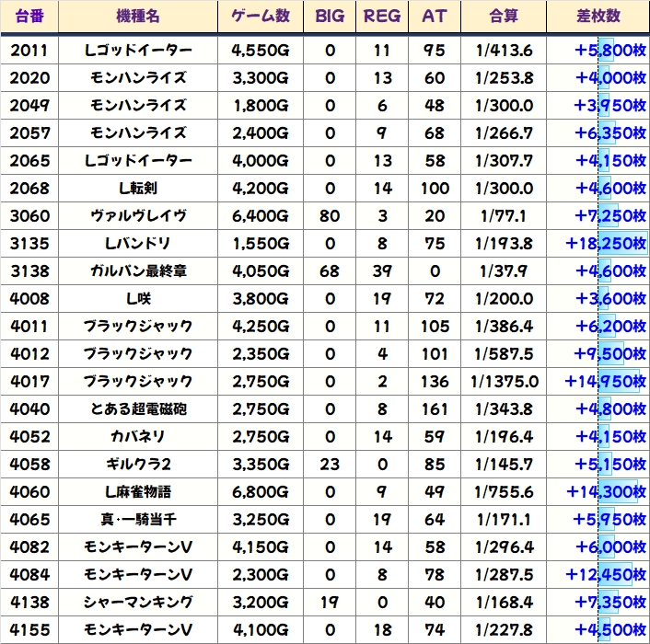Viewport: 650px width, 644px height.
Task: Click the +14,950枚 difference value
Action: pyautogui.click(x=605, y=382)
